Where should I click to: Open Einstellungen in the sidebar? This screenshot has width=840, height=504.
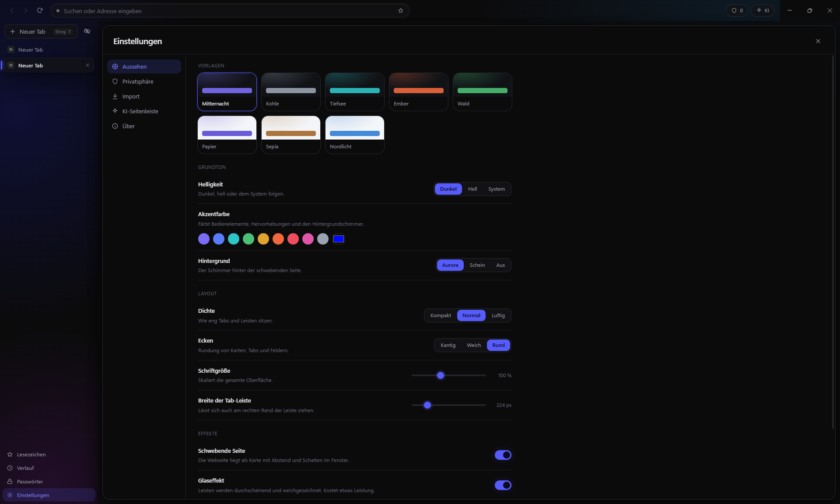point(49,495)
